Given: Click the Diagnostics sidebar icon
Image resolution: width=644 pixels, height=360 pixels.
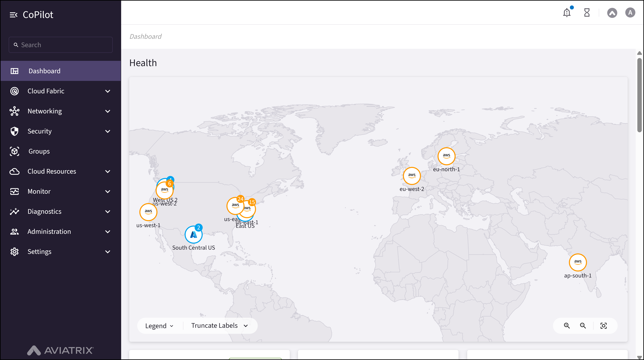Looking at the screenshot, I should [x=14, y=211].
